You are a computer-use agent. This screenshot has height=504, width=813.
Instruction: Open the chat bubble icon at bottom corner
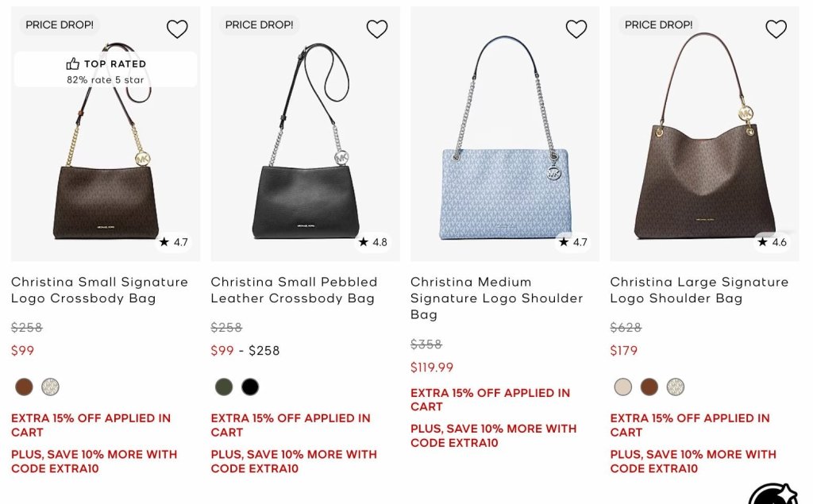point(773,495)
